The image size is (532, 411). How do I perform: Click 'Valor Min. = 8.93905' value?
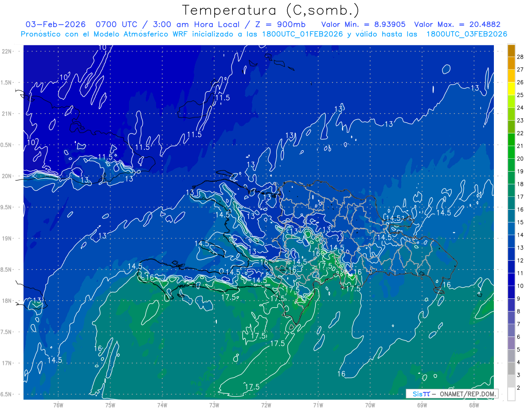pyautogui.click(x=363, y=24)
